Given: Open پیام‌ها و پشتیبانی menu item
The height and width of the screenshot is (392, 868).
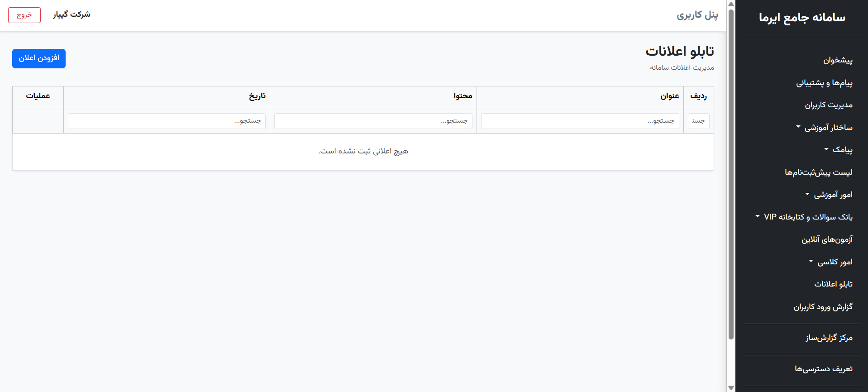Looking at the screenshot, I should (x=824, y=83).
